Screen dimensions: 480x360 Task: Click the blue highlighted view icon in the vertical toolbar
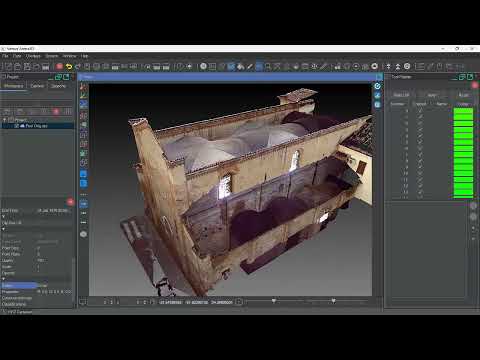(x=84, y=104)
